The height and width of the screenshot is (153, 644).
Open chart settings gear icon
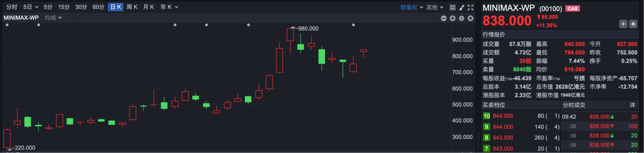point(462,18)
